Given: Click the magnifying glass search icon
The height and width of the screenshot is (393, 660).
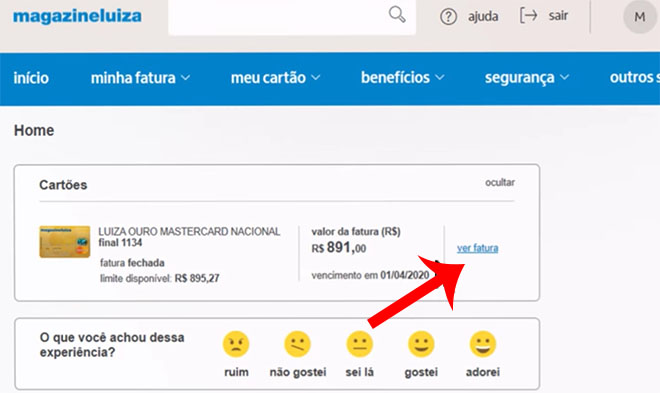Looking at the screenshot, I should tap(397, 15).
